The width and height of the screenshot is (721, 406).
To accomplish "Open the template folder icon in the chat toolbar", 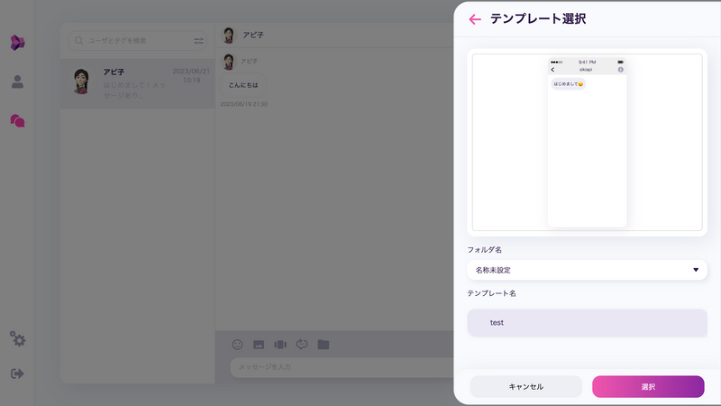I will 323,344.
